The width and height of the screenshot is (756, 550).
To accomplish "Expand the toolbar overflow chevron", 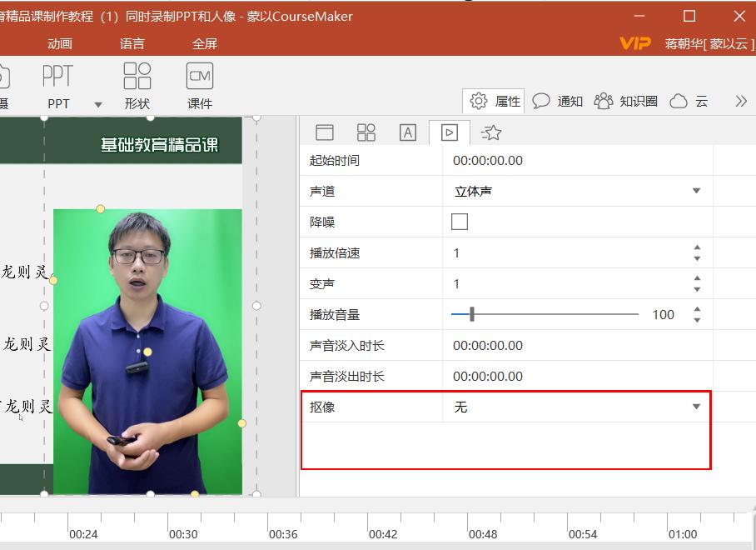I will [740, 101].
